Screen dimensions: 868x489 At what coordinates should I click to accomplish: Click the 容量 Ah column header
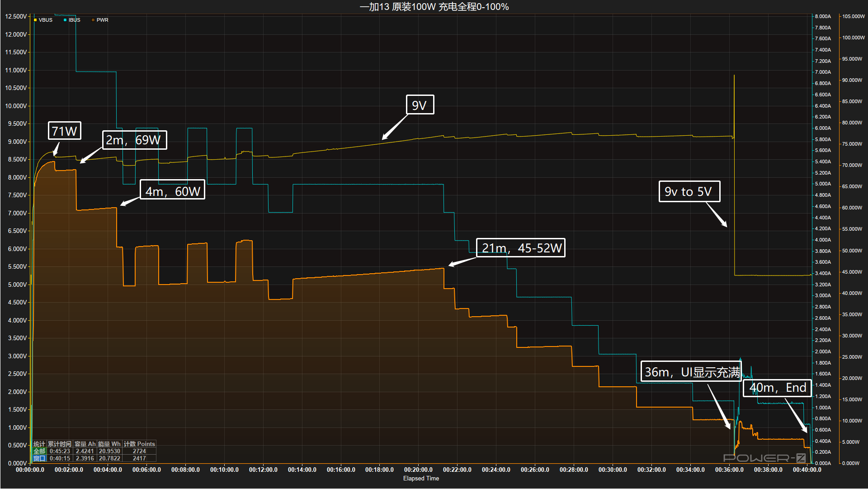click(85, 444)
